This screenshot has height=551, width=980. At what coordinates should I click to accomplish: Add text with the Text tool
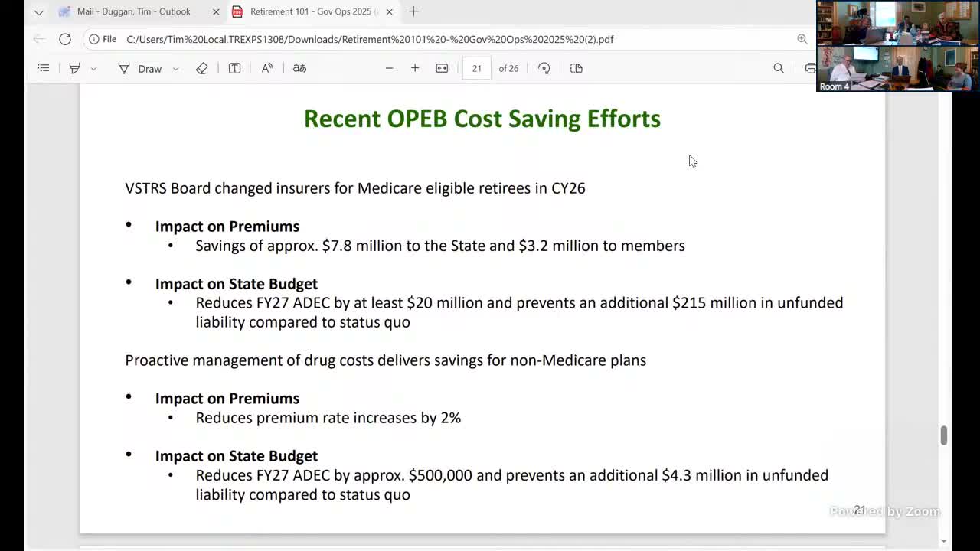point(234,68)
